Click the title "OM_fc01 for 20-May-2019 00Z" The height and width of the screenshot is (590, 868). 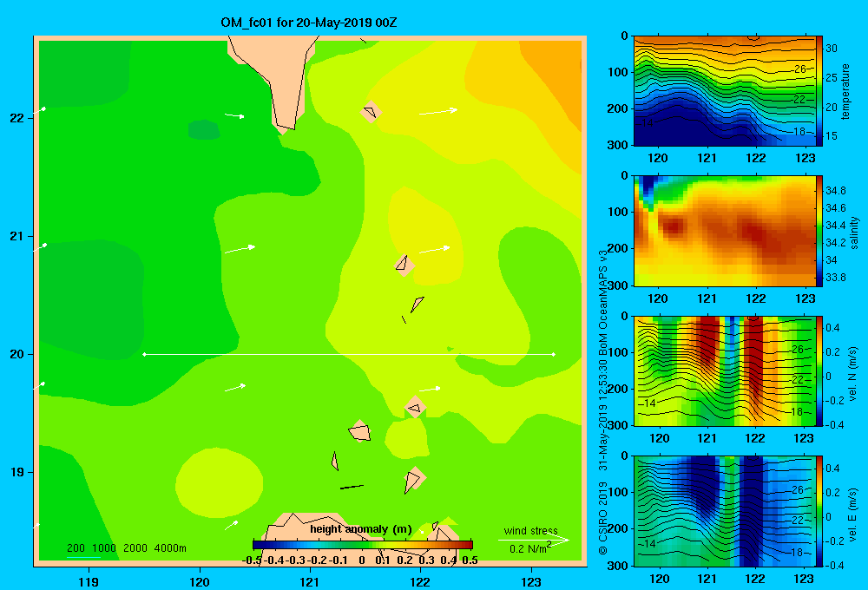tap(308, 23)
